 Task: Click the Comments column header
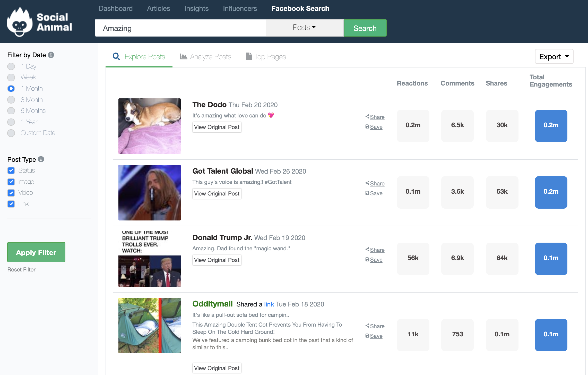click(457, 83)
